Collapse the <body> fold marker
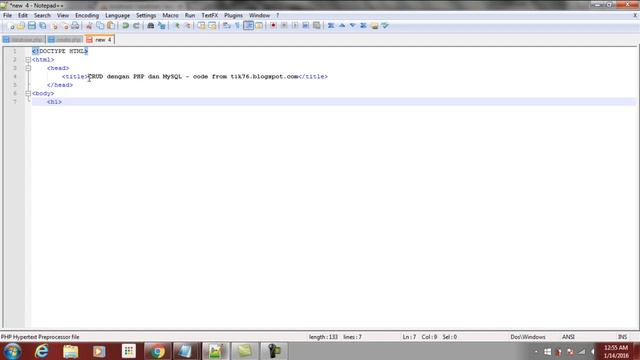Screen dimensions: 640x360 pyautogui.click(x=28, y=93)
